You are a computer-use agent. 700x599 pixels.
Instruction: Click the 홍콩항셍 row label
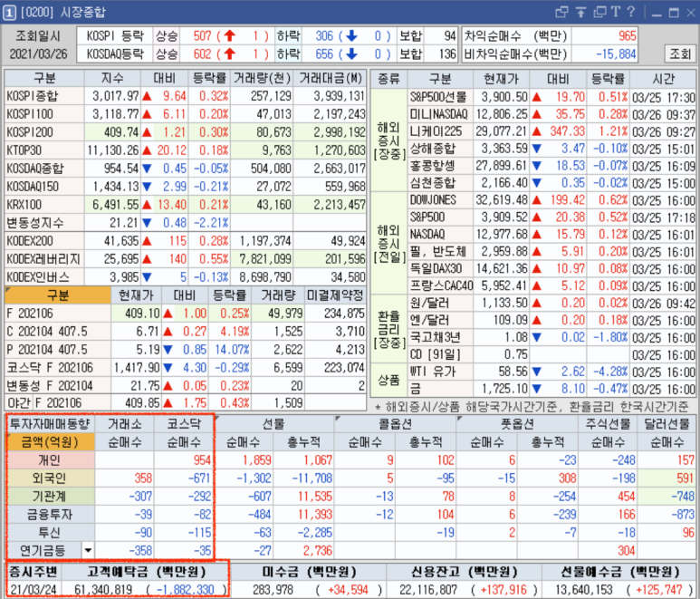point(440,166)
